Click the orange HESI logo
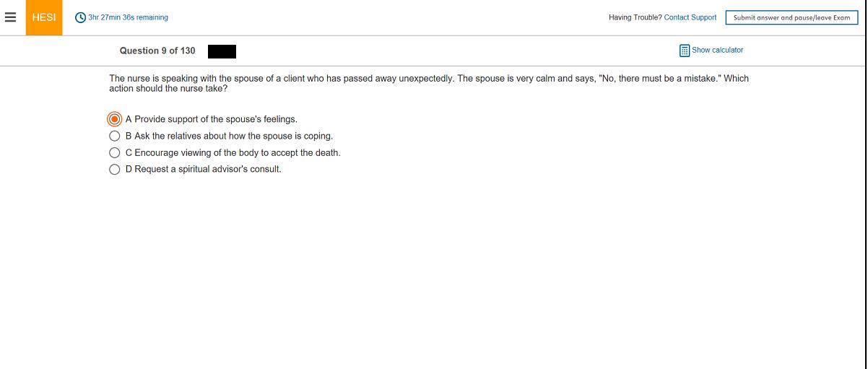 click(x=44, y=18)
